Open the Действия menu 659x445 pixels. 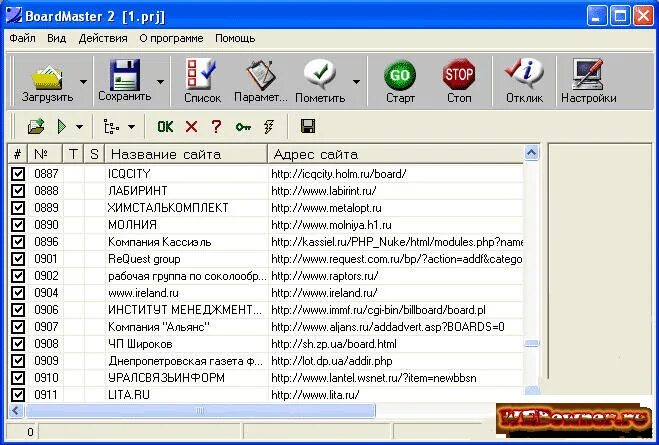click(x=103, y=38)
